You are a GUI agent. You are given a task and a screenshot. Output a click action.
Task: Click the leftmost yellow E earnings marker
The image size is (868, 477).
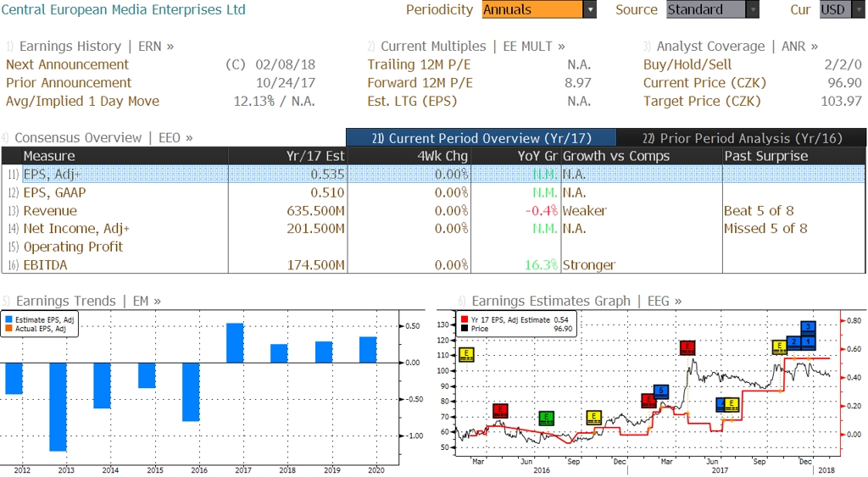467,355
